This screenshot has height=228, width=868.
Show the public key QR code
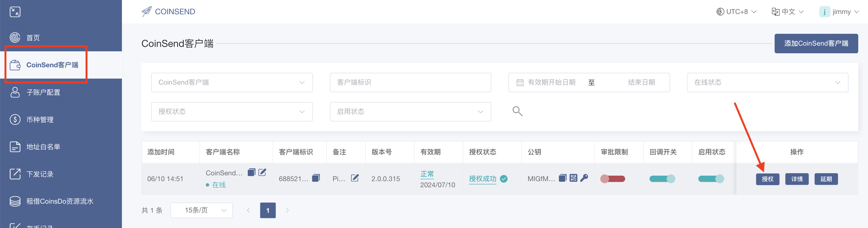click(573, 178)
